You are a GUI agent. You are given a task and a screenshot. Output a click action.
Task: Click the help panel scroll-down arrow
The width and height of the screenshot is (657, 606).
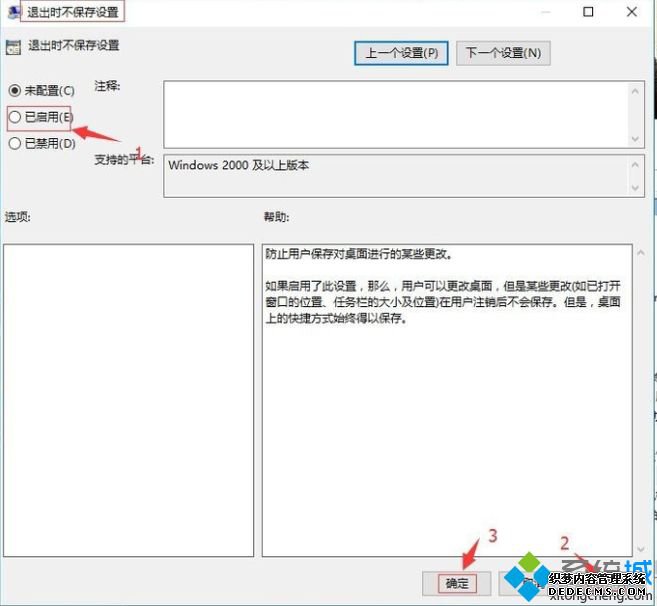tap(640, 549)
